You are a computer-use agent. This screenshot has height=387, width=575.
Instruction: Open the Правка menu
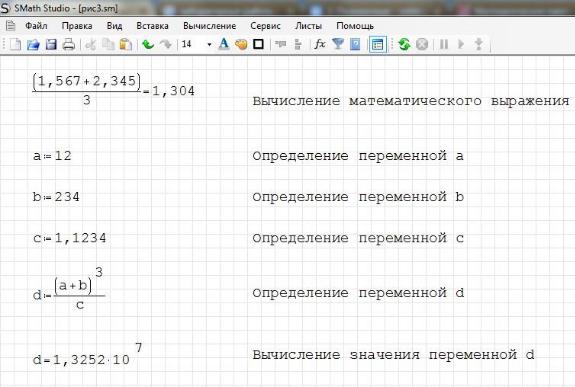(x=77, y=26)
